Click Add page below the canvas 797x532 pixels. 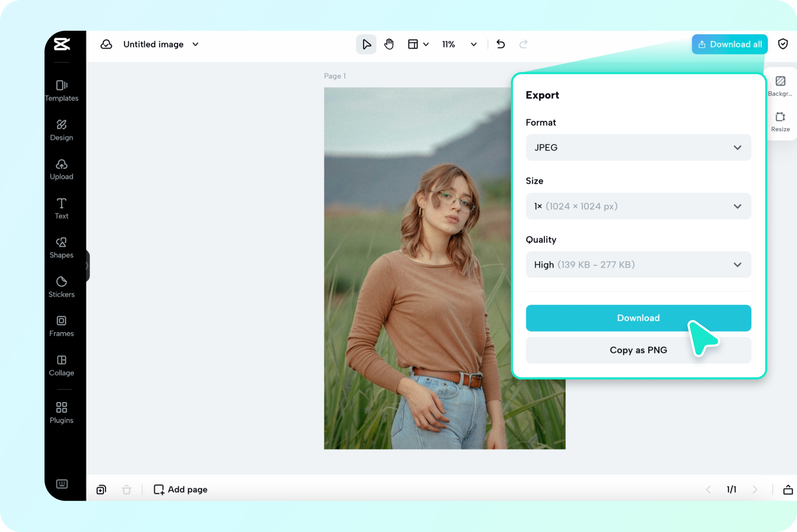click(x=180, y=489)
